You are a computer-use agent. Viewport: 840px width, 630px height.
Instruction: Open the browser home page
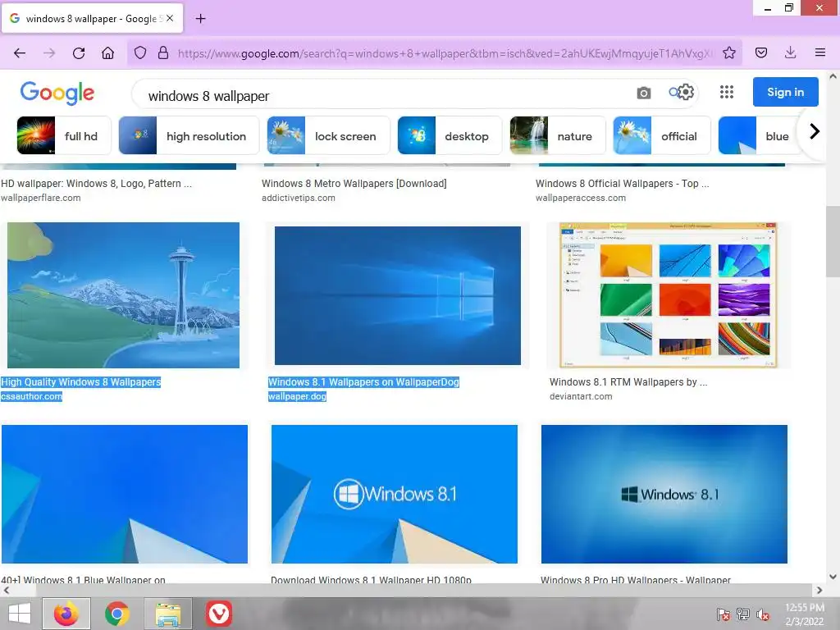pos(107,53)
